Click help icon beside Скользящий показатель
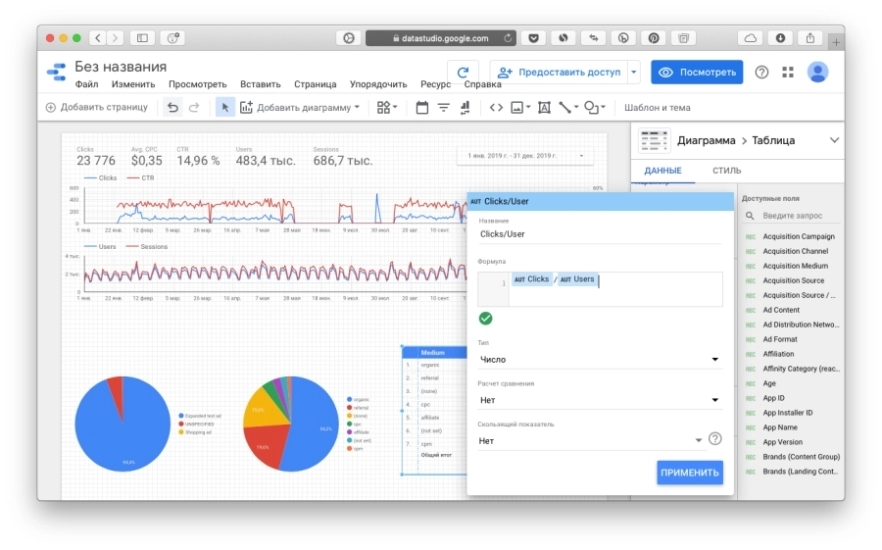This screenshot has height=550, width=882. click(x=715, y=439)
